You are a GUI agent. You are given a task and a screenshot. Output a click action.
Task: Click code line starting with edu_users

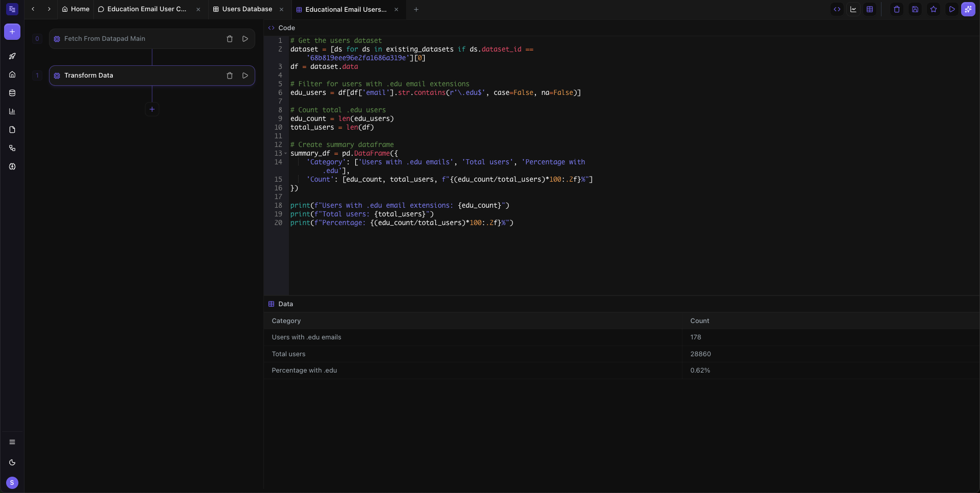pos(436,93)
